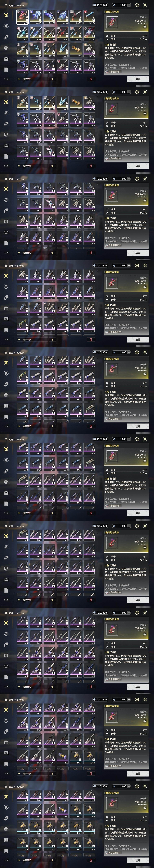The image size is (154, 868).
Task: Click the plus icon beside 1100 at top
Action: click(x=129, y=5)
